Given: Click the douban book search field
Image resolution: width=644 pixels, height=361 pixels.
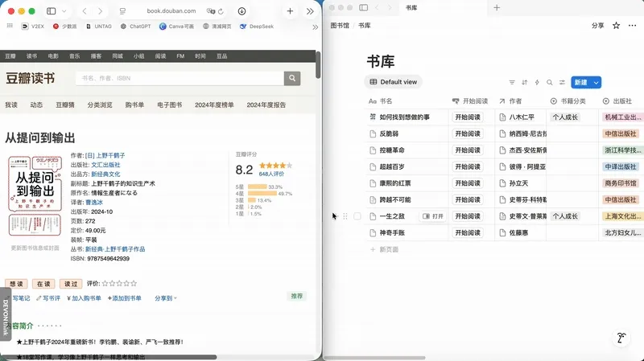Looking at the screenshot, I should (180, 78).
